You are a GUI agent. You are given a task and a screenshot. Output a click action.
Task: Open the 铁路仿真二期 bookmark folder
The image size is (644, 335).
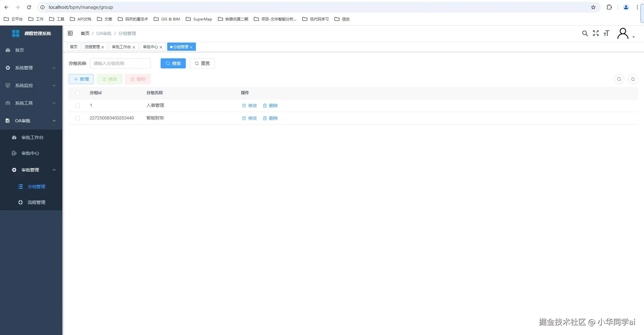[233, 19]
